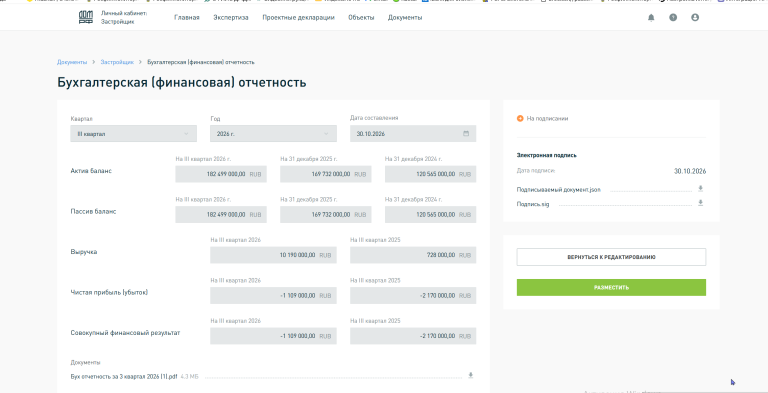Click Чистая прибыль III квартал 2025 field

(413, 295)
